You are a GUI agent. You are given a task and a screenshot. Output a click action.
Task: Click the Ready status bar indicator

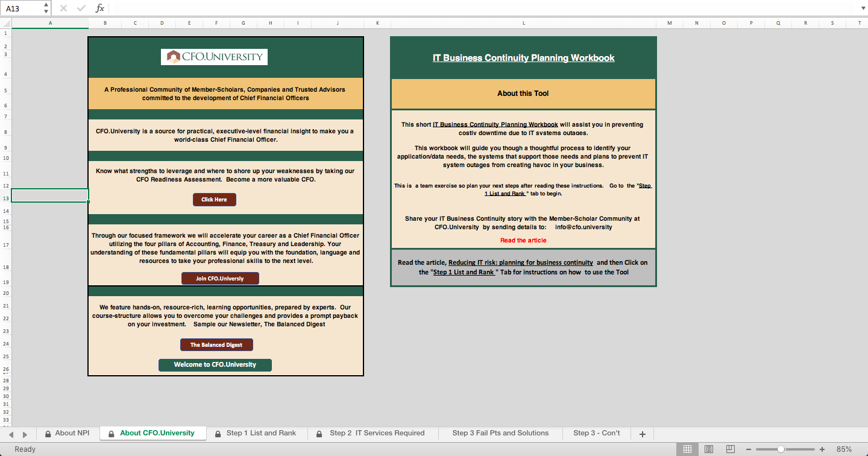coord(25,449)
